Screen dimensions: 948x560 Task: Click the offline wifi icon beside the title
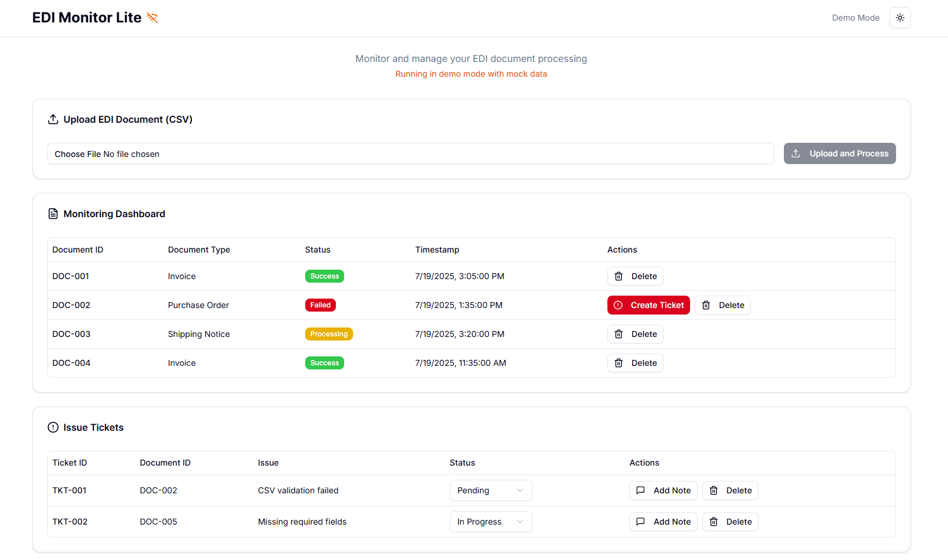pos(152,18)
